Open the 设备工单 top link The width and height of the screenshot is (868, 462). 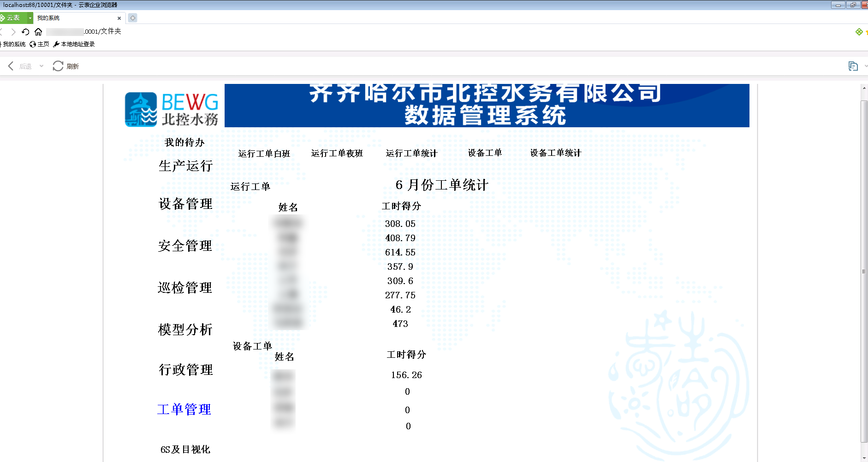tap(485, 153)
